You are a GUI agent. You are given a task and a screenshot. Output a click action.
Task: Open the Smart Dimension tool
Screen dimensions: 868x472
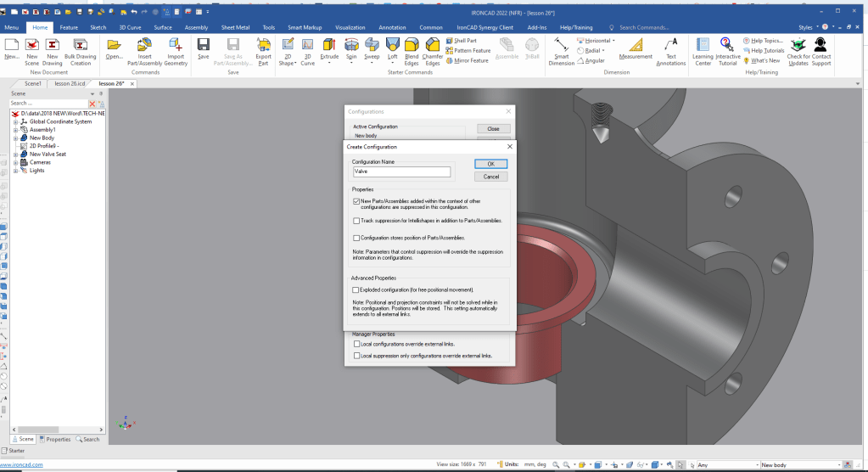point(561,45)
